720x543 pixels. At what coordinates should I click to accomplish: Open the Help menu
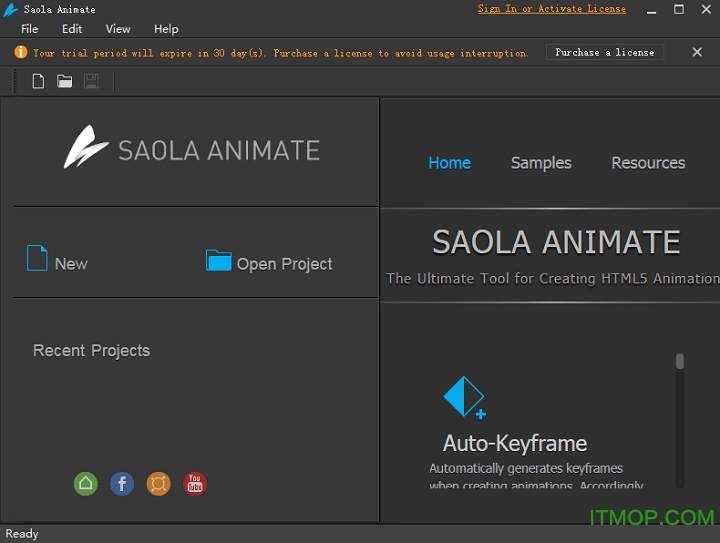pos(166,29)
